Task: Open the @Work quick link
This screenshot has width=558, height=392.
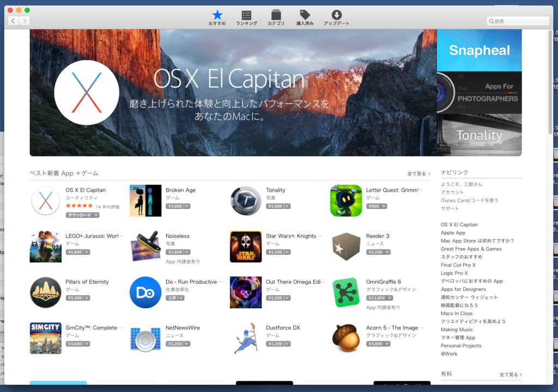Action: click(x=449, y=354)
